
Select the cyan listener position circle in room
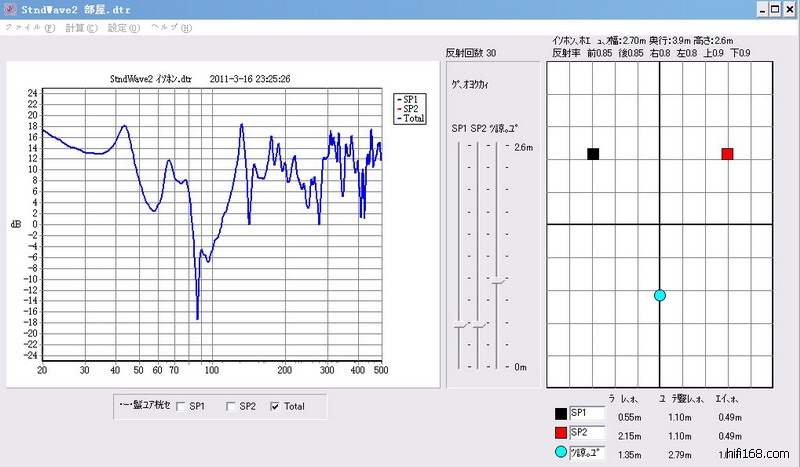click(660, 295)
